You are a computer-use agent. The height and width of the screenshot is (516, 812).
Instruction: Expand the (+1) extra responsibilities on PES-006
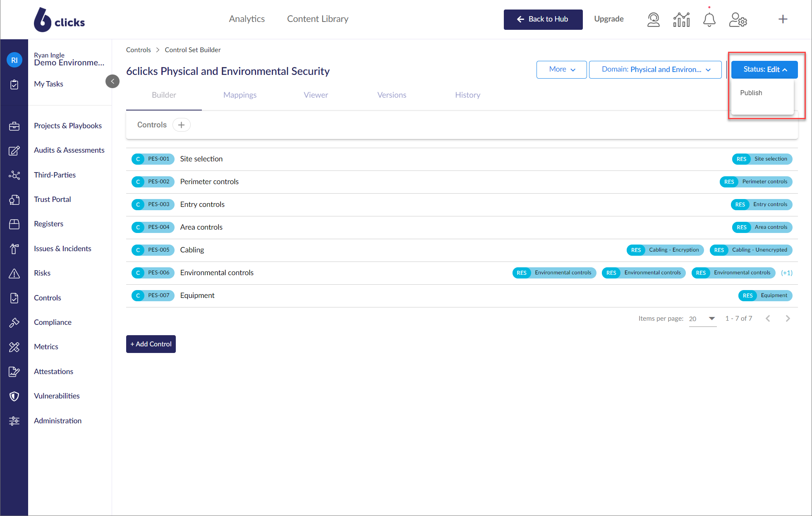tap(787, 273)
